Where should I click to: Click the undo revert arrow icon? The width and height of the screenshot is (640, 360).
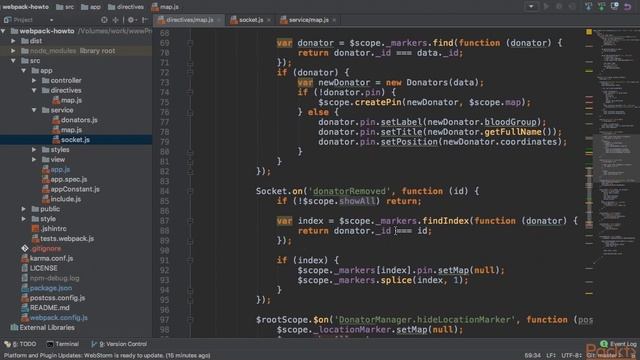(x=627, y=7)
